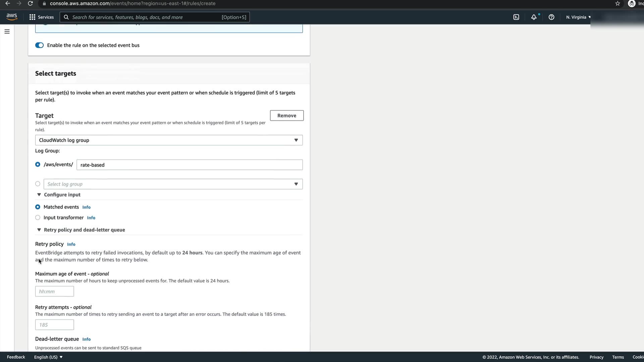Collapse the Configure input section
The width and height of the screenshot is (644, 362).
pyautogui.click(x=39, y=195)
